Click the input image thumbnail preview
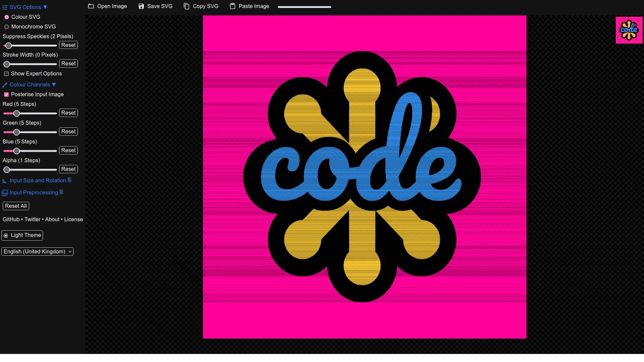The width and height of the screenshot is (644, 362). tap(629, 30)
